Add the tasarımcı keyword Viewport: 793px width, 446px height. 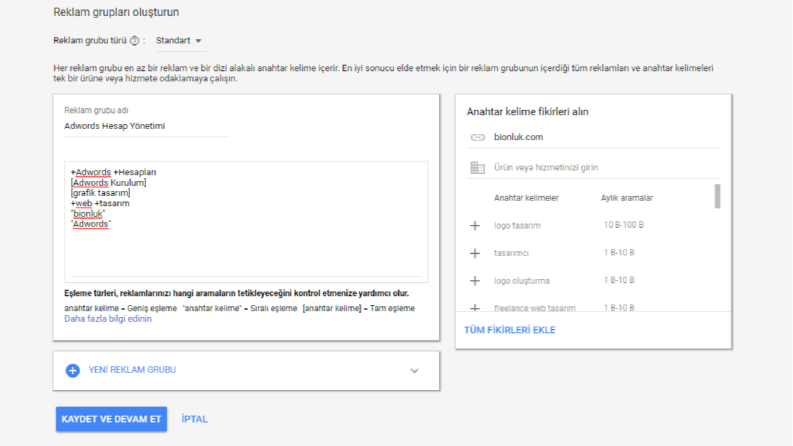(x=475, y=253)
